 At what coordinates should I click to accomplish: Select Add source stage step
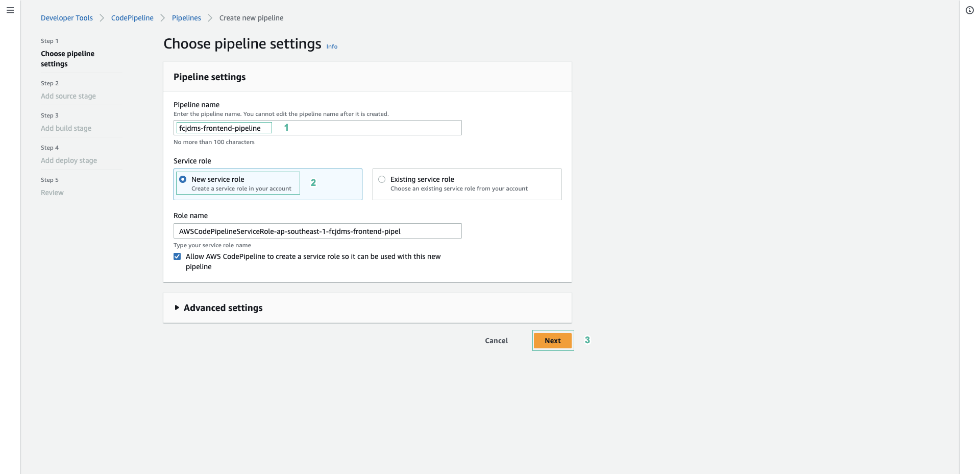click(68, 96)
